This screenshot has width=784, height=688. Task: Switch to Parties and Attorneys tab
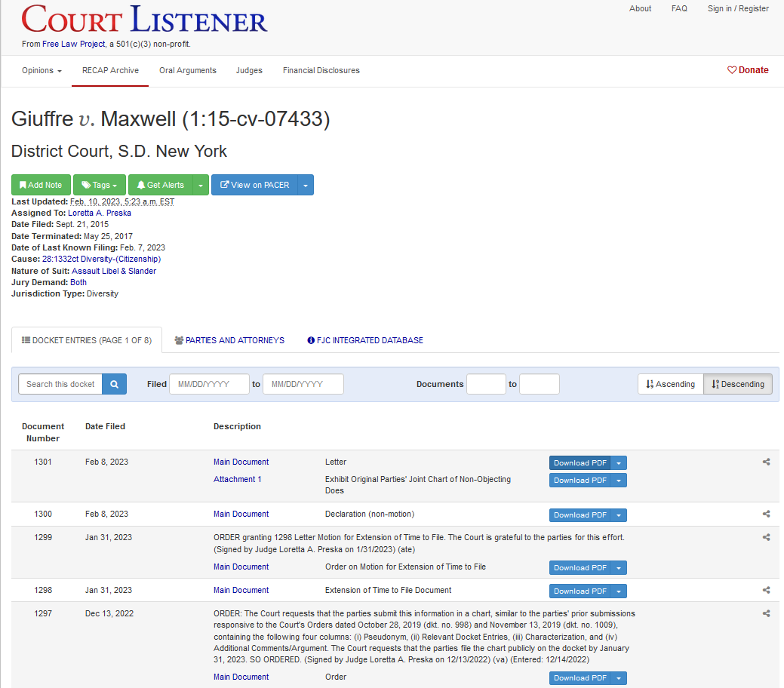229,340
